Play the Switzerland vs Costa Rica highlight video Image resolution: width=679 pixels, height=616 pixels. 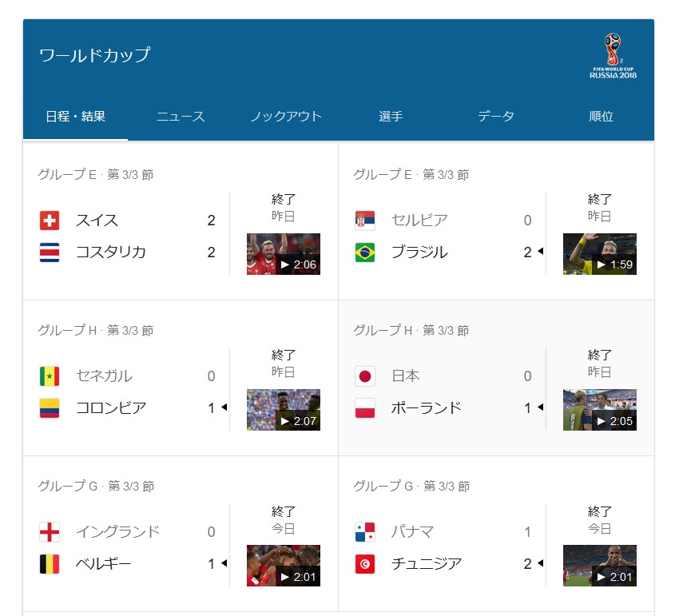284,254
